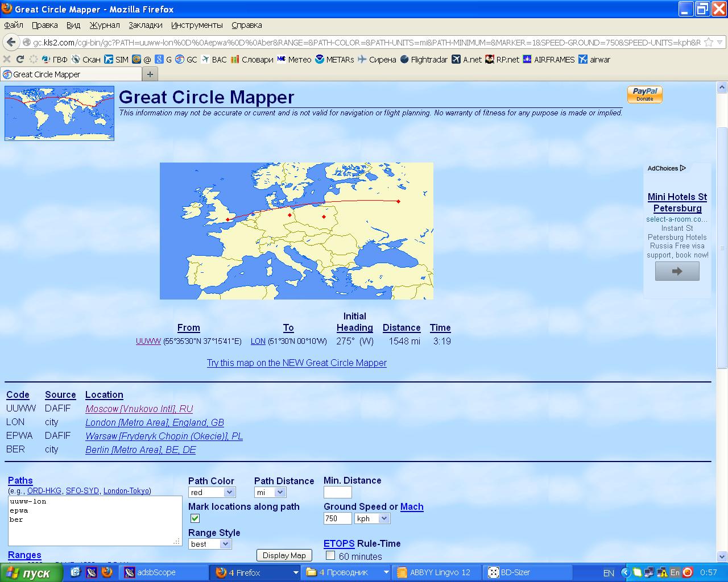Expand the Проводник taskbar group arrow
This screenshot has height=582, width=728.
tap(386, 572)
